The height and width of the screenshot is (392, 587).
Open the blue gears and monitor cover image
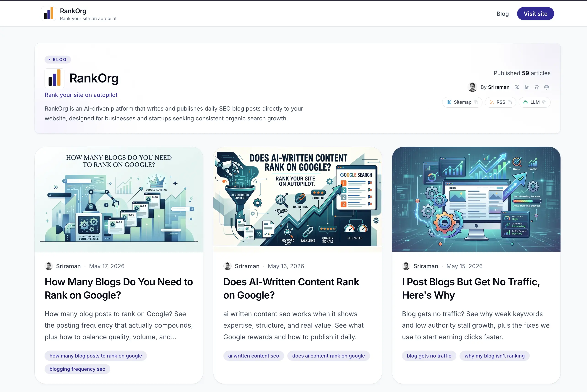coord(476,199)
